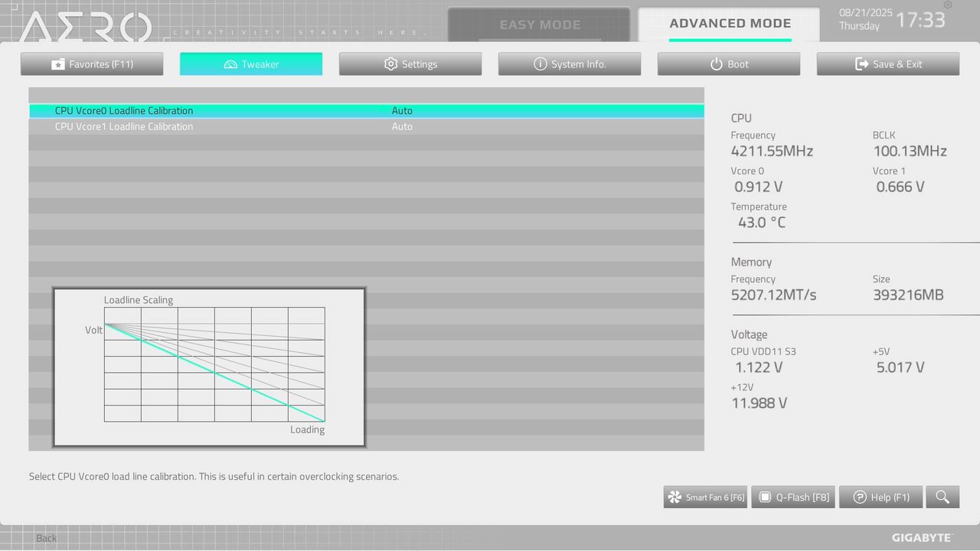Image resolution: width=980 pixels, height=551 pixels.
Task: Switch to the Tweaker tab
Action: (x=251, y=64)
